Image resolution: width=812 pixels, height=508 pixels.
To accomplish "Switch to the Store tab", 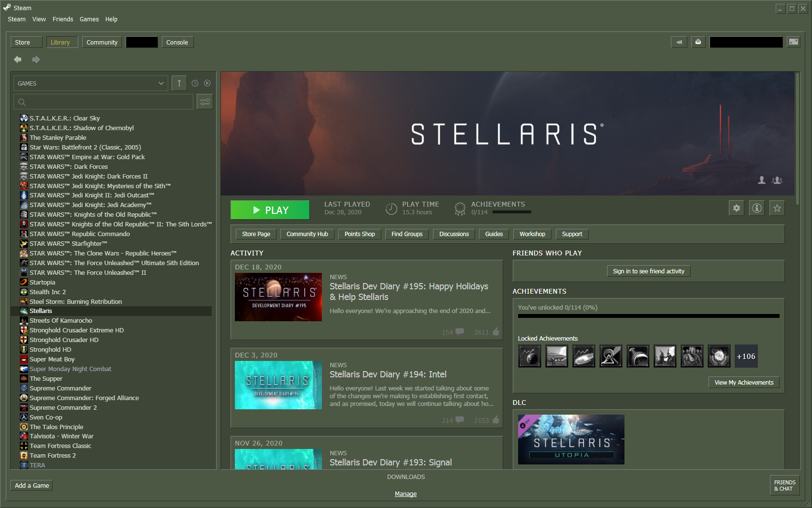I will 26,42.
